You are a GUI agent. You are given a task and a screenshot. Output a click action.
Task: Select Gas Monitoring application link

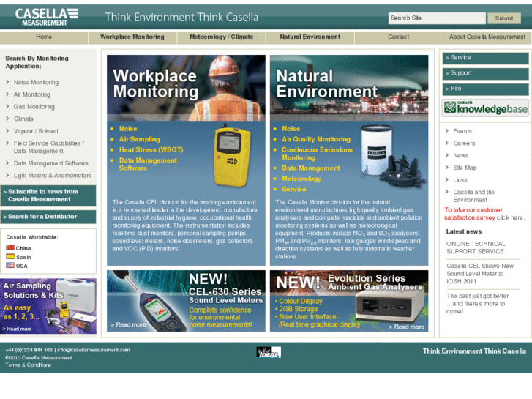point(34,107)
